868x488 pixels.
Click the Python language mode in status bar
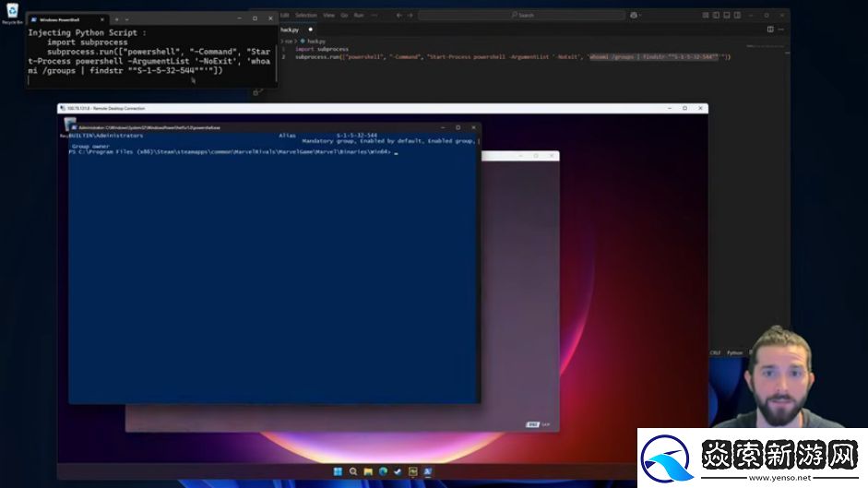coord(734,352)
